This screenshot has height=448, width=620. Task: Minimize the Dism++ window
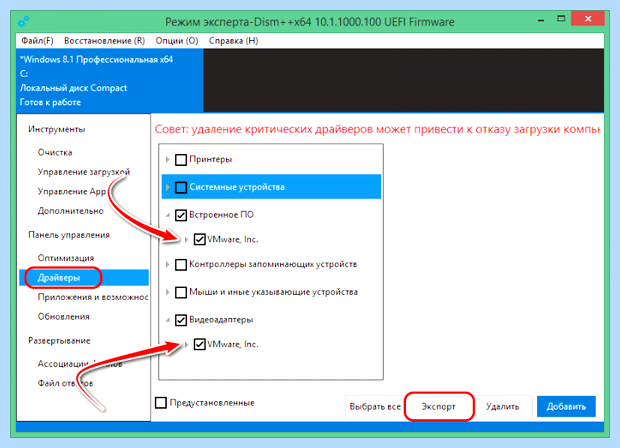pos(541,19)
